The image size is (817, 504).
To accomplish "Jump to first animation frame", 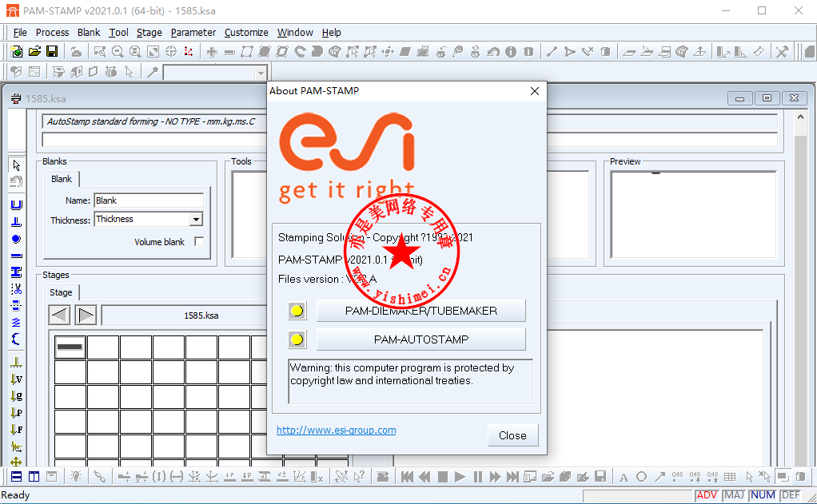I will [x=407, y=476].
